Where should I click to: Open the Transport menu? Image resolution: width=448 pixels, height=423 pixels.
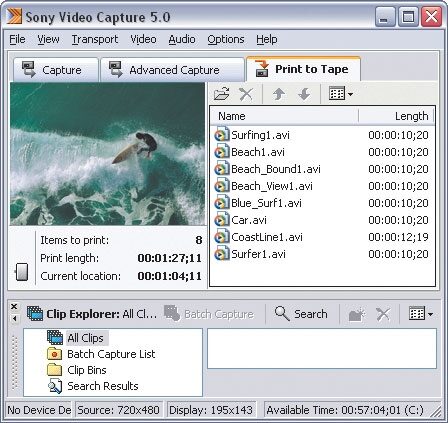pos(95,39)
